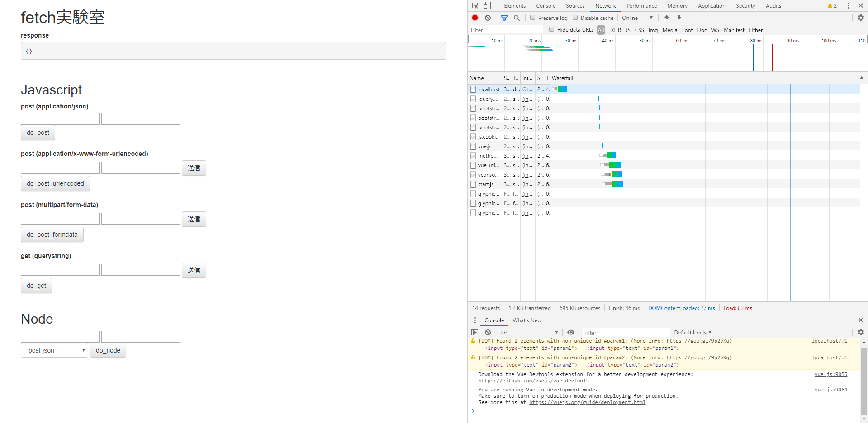Enable the Preserve log checkbox
Viewport: 868px width, 423px height.
(x=532, y=18)
